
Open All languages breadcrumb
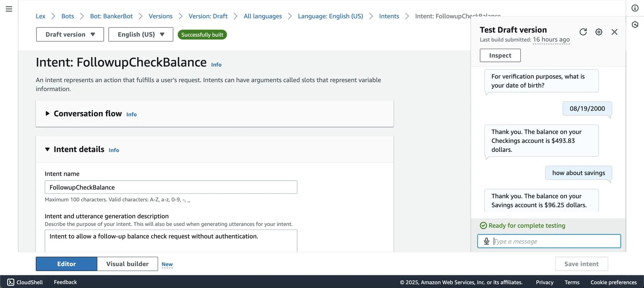point(263,16)
